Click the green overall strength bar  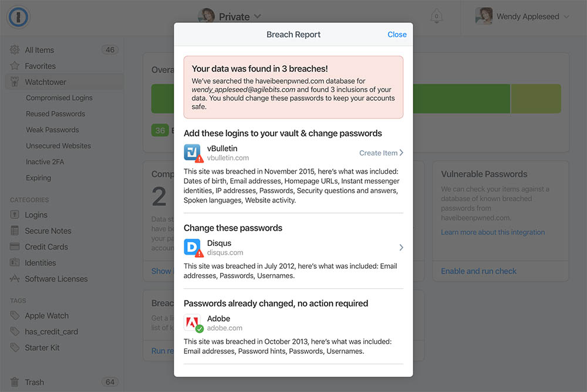coord(461,99)
